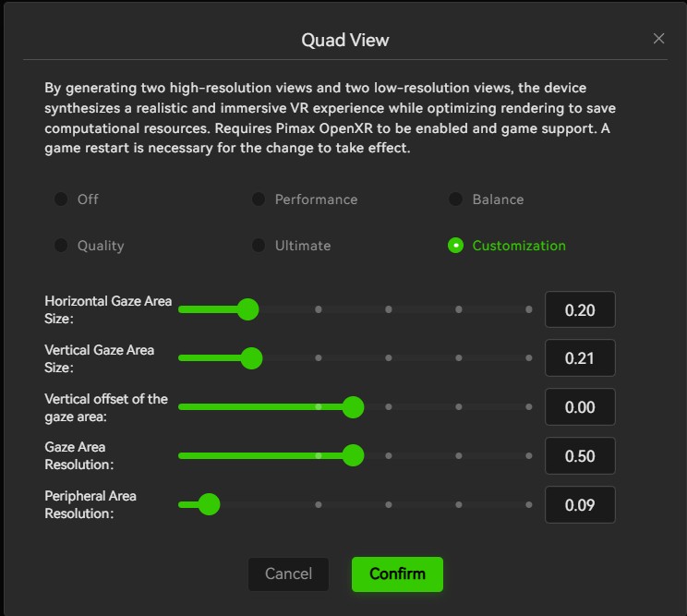Click the Customization radio button

pos(455,246)
